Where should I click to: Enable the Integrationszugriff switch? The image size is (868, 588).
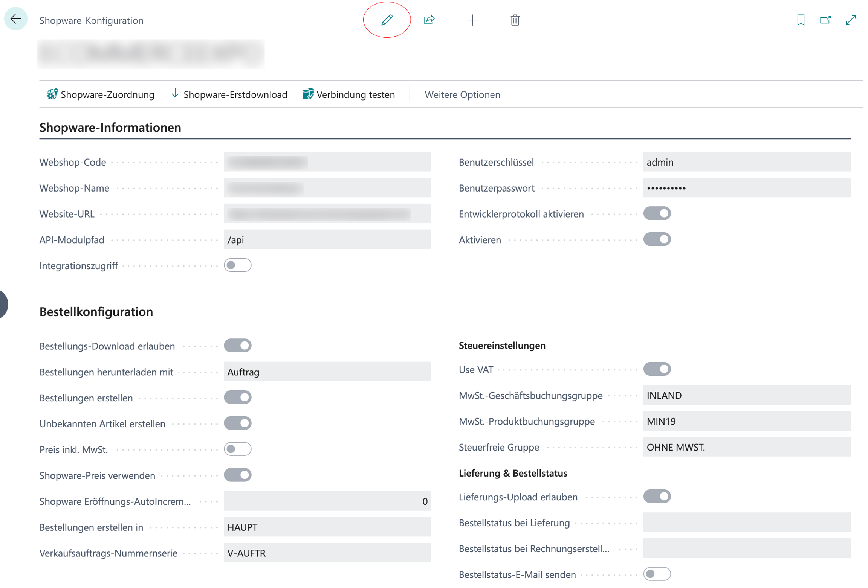[237, 265]
